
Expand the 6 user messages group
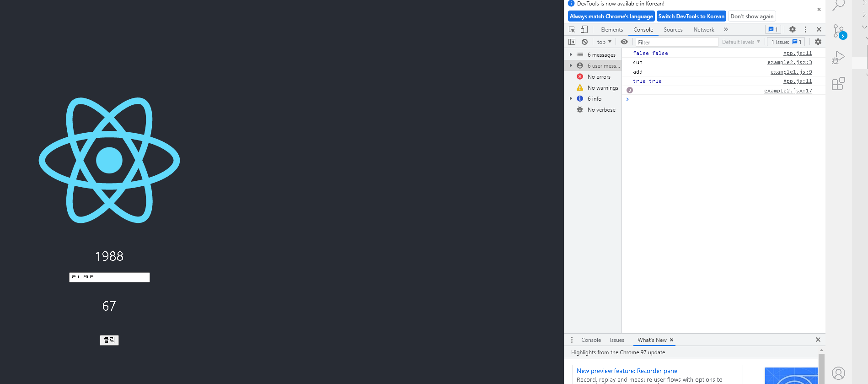coord(571,65)
